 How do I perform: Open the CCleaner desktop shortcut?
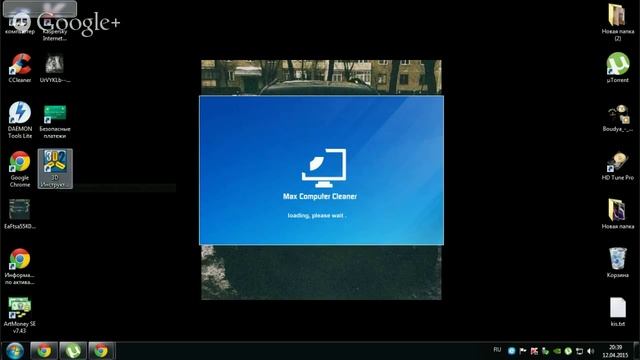point(20,68)
